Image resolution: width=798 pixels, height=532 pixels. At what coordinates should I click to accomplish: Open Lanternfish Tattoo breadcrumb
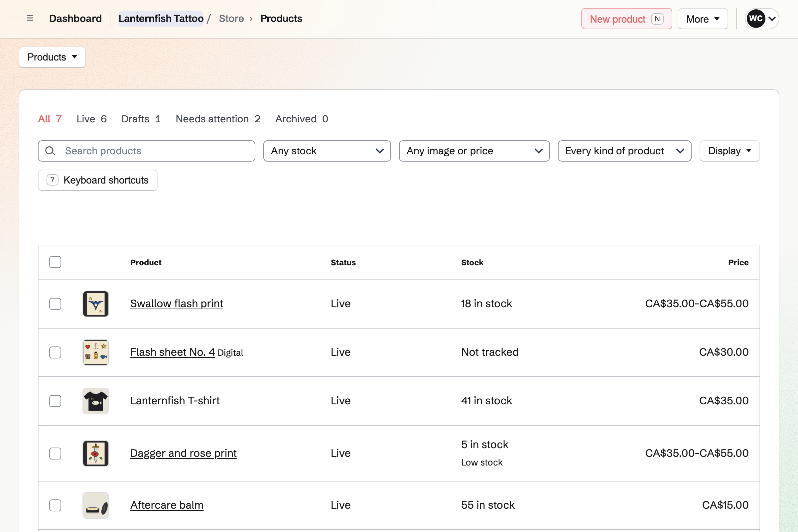point(161,18)
